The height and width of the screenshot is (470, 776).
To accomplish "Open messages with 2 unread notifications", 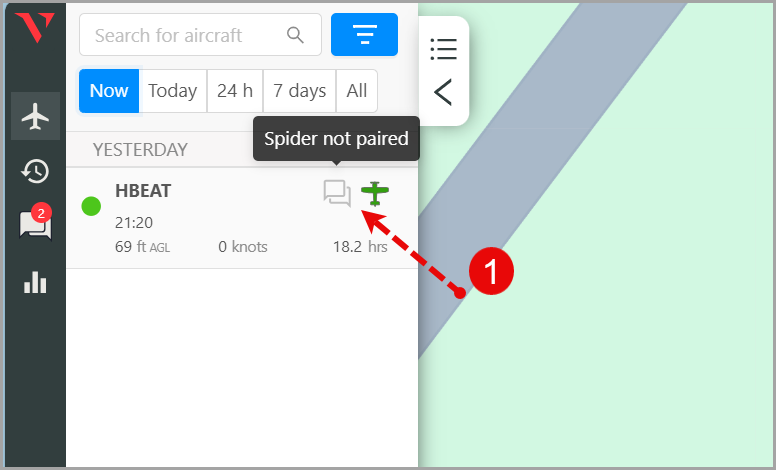I will [x=35, y=225].
